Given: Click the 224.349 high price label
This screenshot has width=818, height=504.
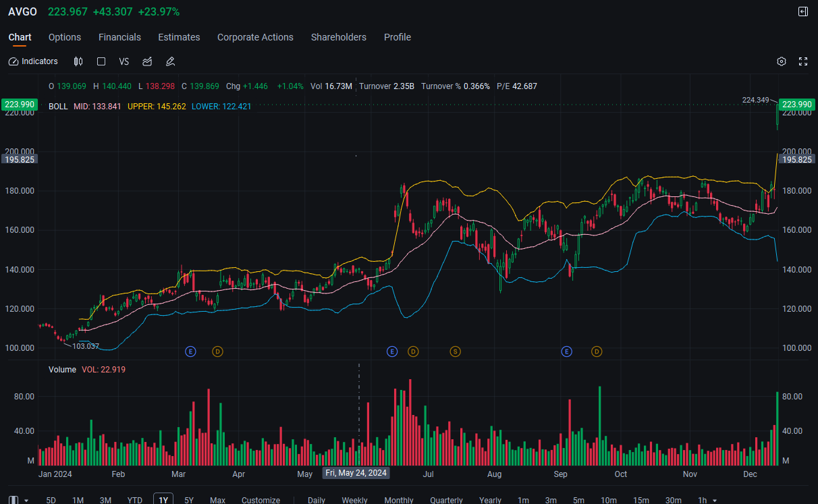Looking at the screenshot, I should point(755,100).
